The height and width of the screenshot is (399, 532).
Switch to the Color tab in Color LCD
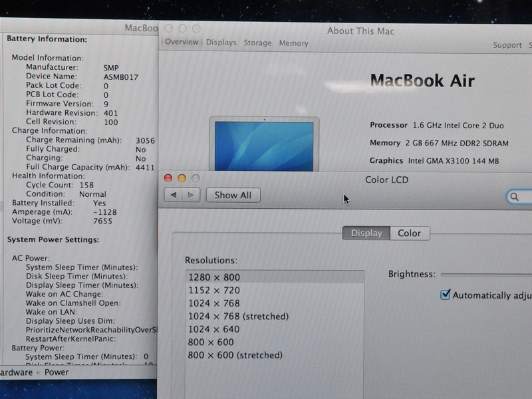[x=410, y=233]
